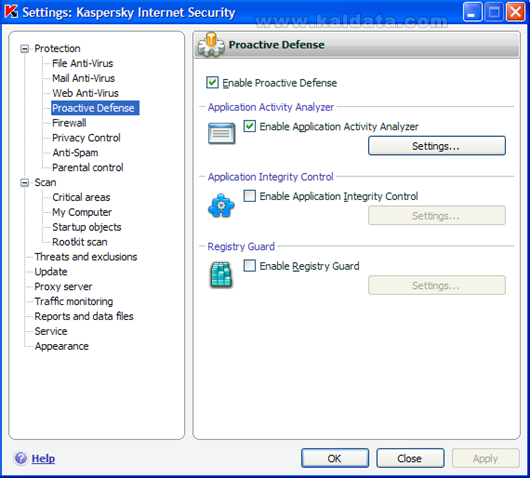Select the Scan root item
The image size is (530, 478).
(45, 182)
